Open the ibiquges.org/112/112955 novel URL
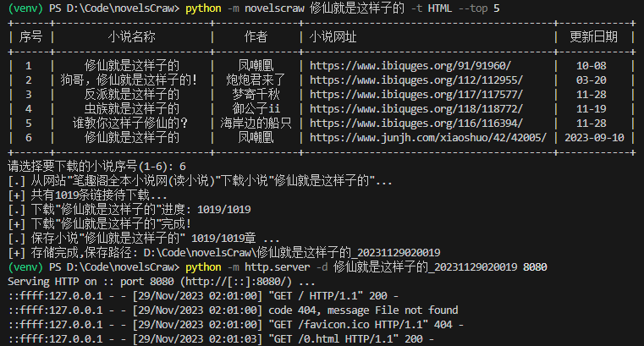 point(416,80)
